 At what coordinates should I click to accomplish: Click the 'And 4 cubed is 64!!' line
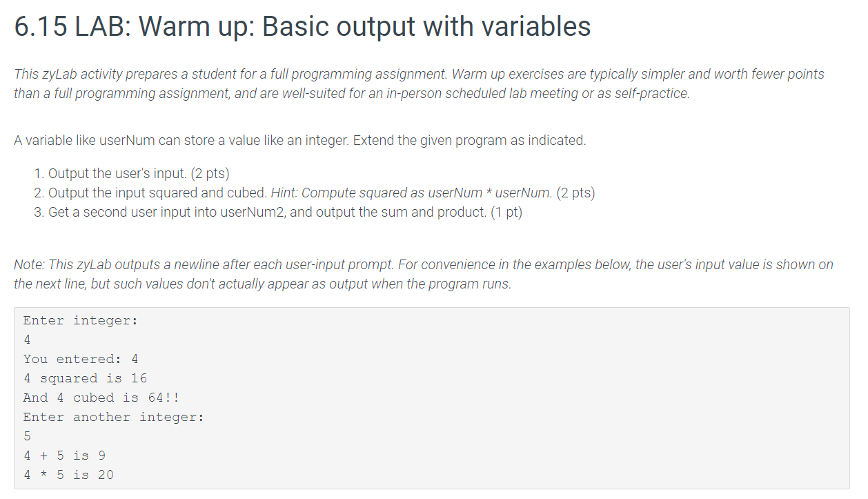(101, 398)
